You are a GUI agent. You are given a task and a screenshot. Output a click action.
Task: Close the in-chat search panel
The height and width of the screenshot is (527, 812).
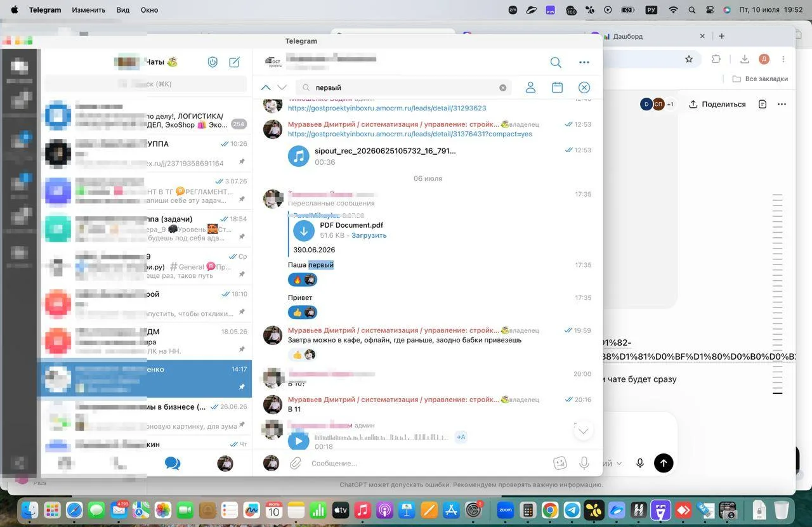pyautogui.click(x=584, y=88)
